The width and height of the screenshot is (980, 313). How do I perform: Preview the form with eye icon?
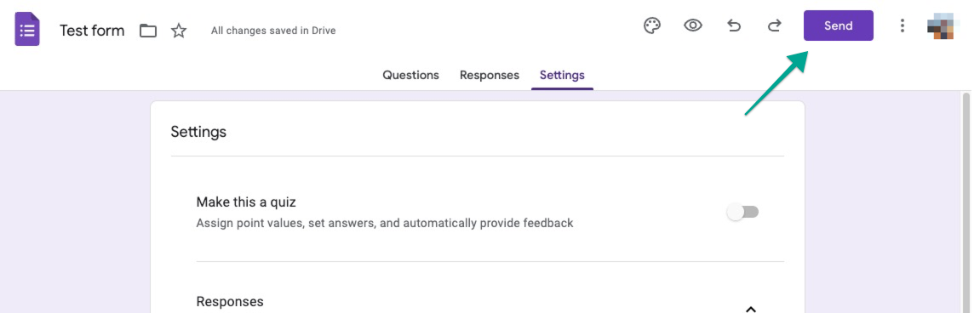[692, 26]
